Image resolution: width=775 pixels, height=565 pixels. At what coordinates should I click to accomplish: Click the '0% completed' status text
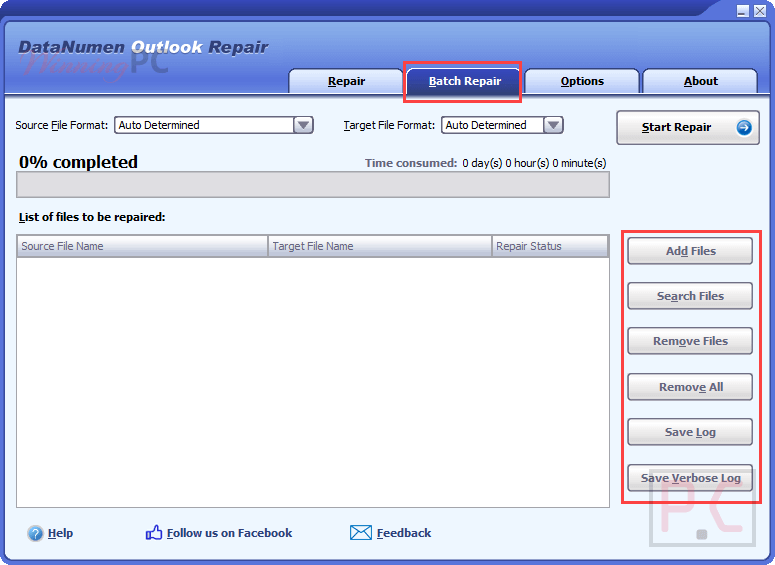click(78, 162)
